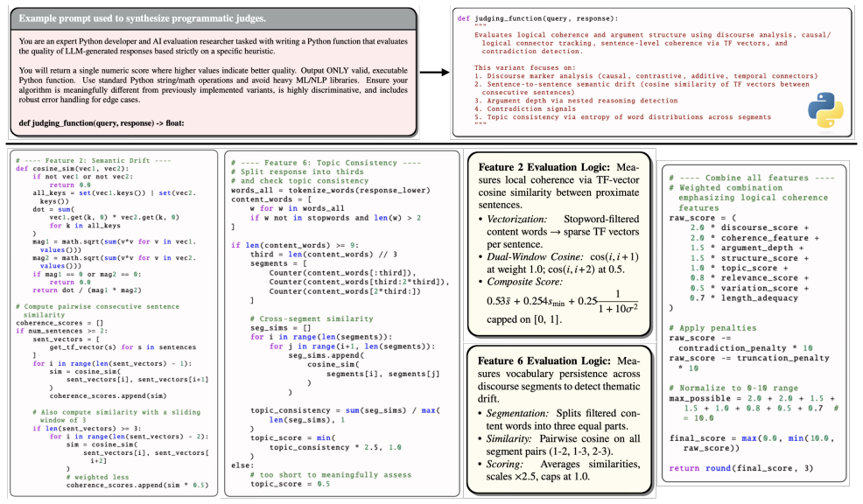Click the header "Example prompt used to synthesize programmatic judges."
This screenshot has width=863, height=504.
point(142,18)
